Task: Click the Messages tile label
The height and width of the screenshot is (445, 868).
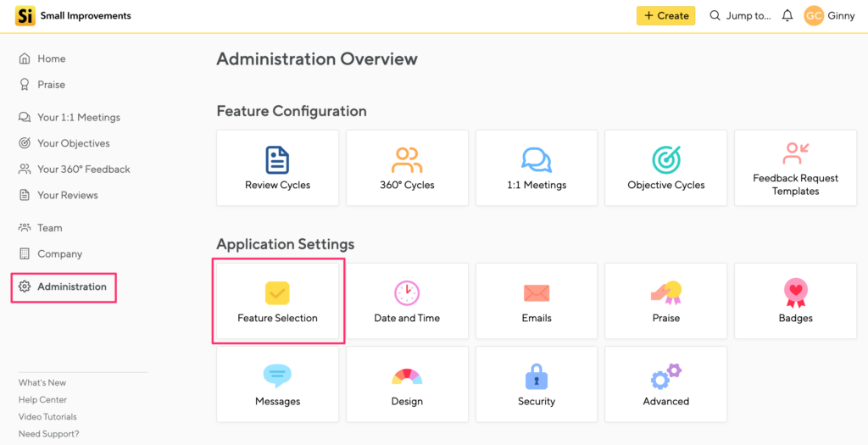Action: [277, 401]
